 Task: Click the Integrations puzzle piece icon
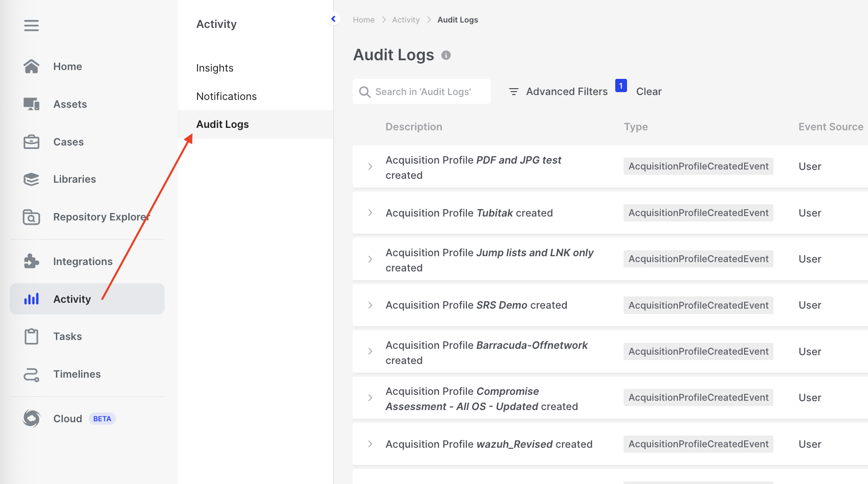coord(31,262)
